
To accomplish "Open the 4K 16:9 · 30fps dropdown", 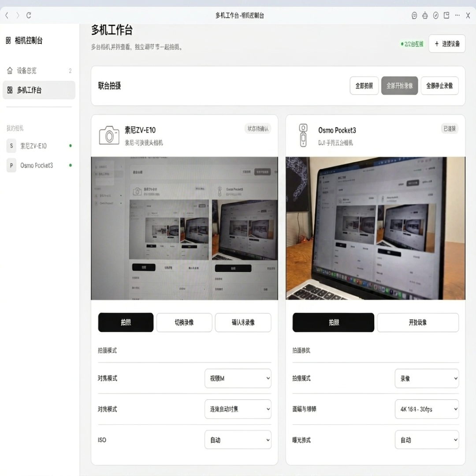I will [427, 409].
